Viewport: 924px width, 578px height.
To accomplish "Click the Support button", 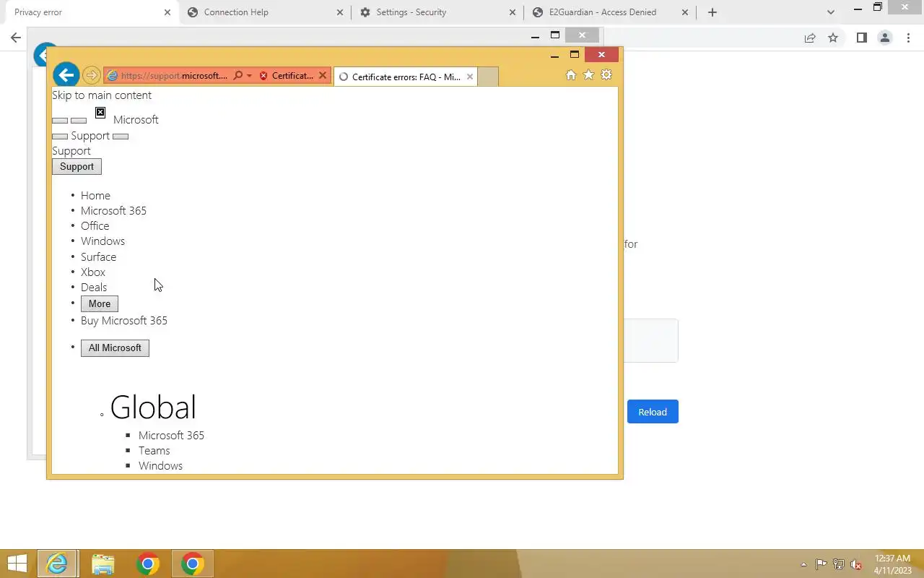I will (77, 167).
